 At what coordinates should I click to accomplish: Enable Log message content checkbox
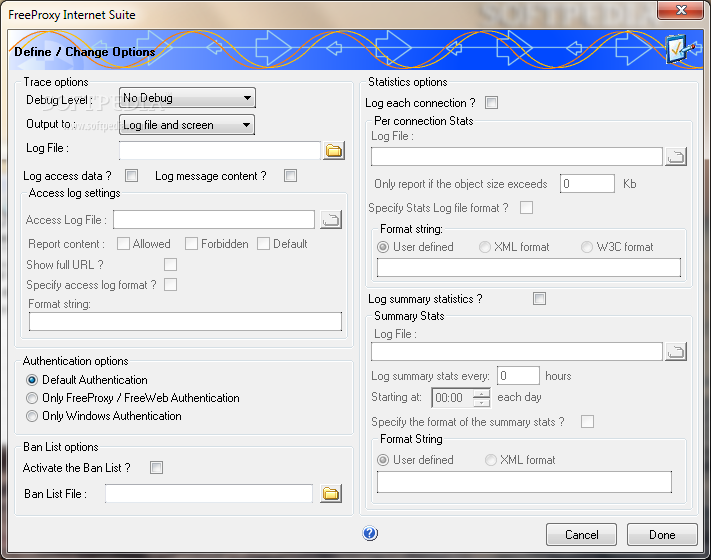[291, 175]
